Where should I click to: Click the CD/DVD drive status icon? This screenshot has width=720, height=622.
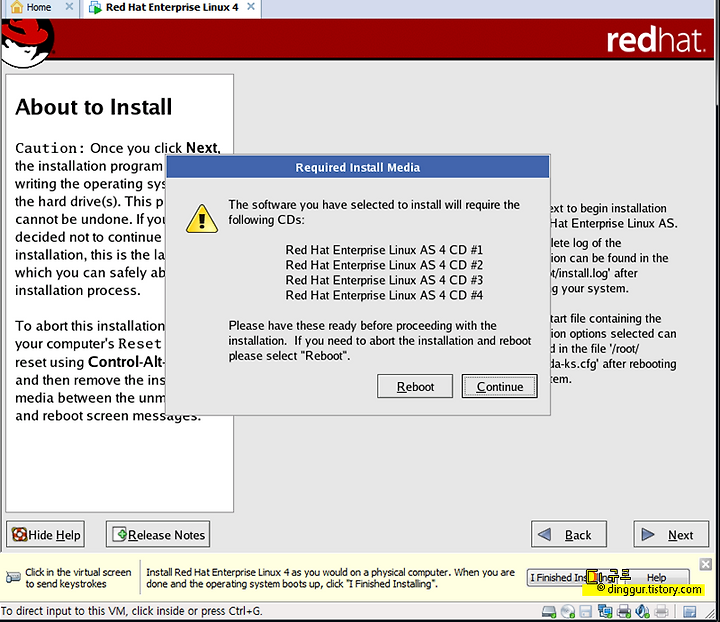568,611
